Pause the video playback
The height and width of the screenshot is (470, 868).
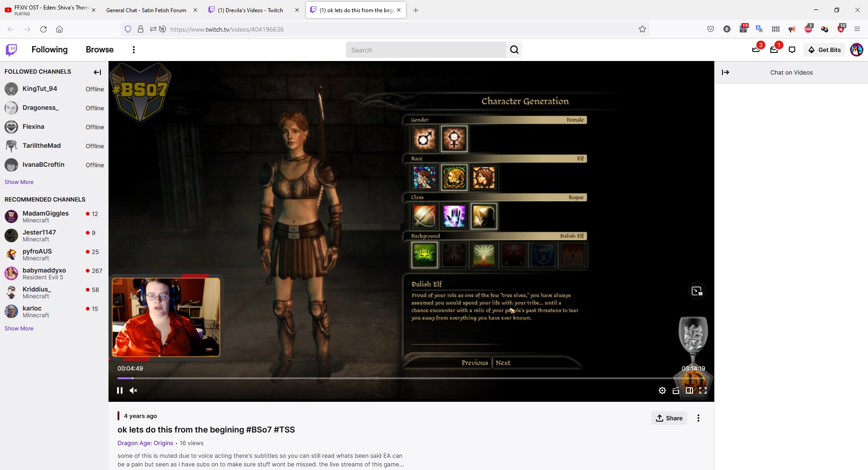[120, 390]
